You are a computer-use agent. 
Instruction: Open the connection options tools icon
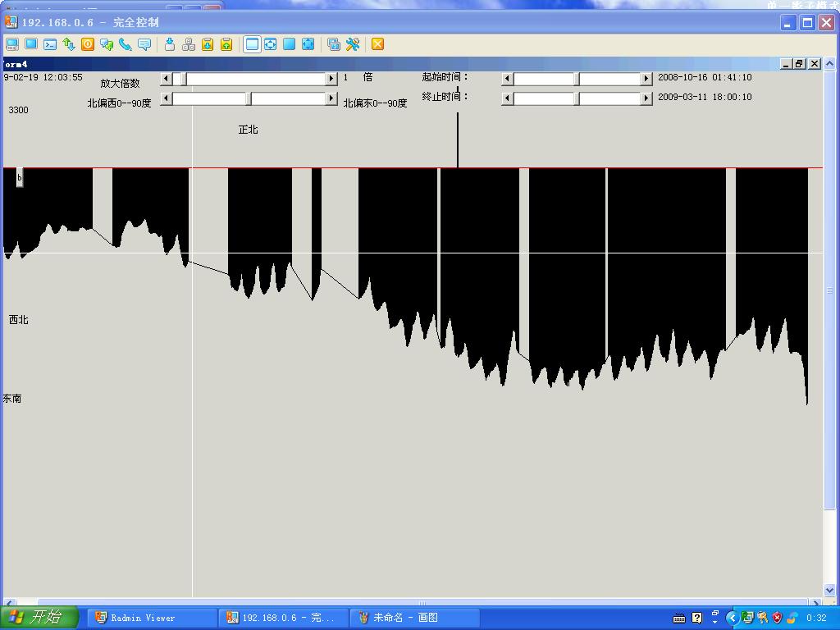(353, 44)
